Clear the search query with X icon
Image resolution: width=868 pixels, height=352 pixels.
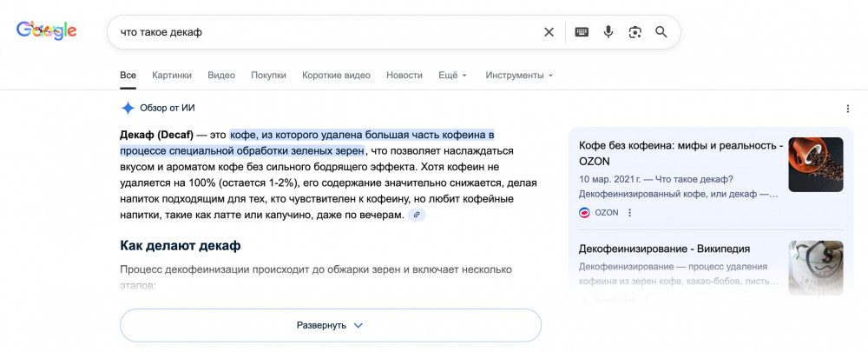click(549, 32)
